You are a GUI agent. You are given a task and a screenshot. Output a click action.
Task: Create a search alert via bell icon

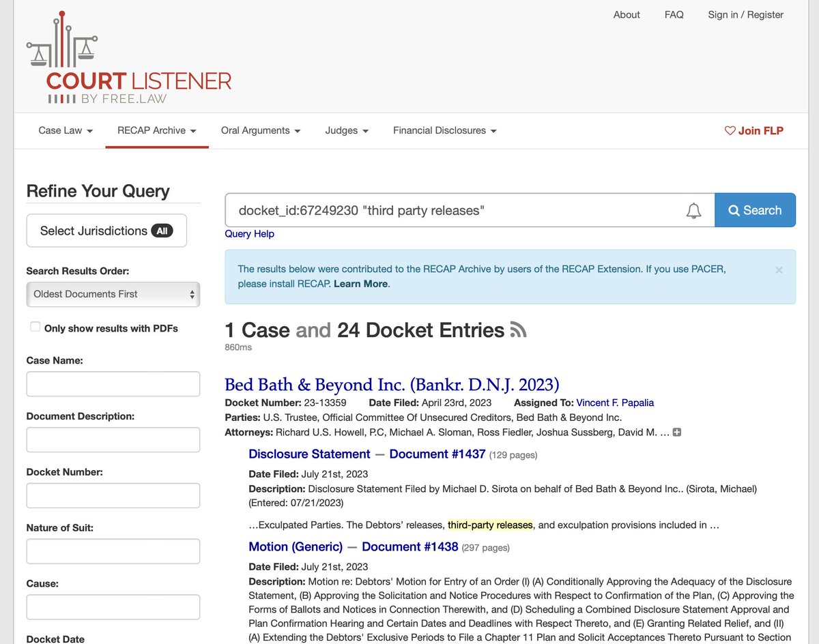[693, 211]
